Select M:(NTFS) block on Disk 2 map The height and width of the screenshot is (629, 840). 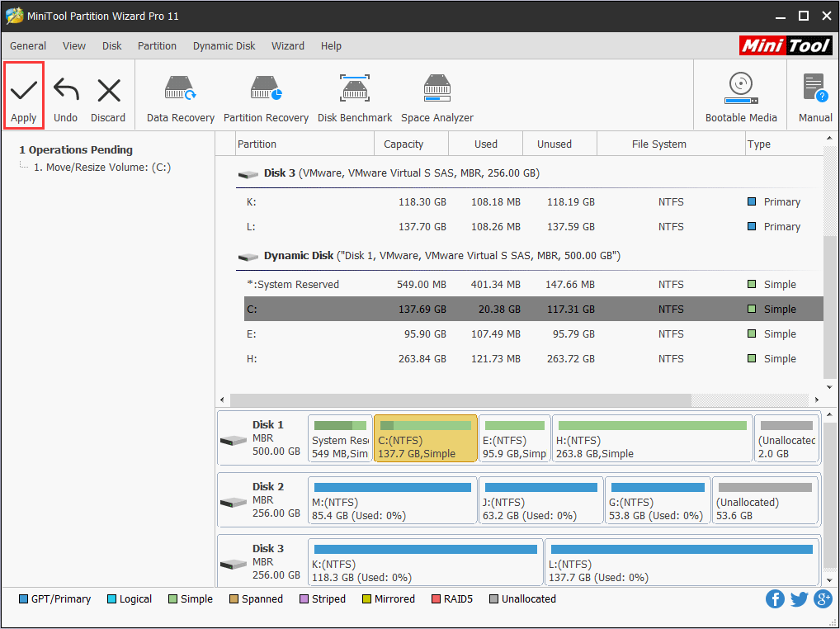tap(392, 500)
